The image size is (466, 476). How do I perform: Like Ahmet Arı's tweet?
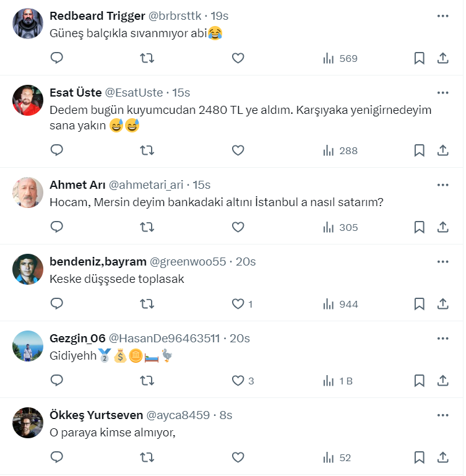pyautogui.click(x=238, y=227)
